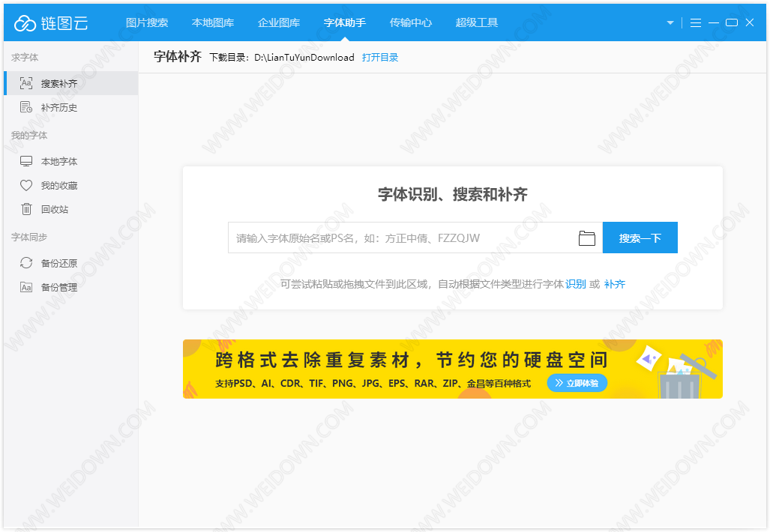Viewport: 770px width, 532px height.
Task: Click the 搜索一下 button
Action: pos(640,238)
